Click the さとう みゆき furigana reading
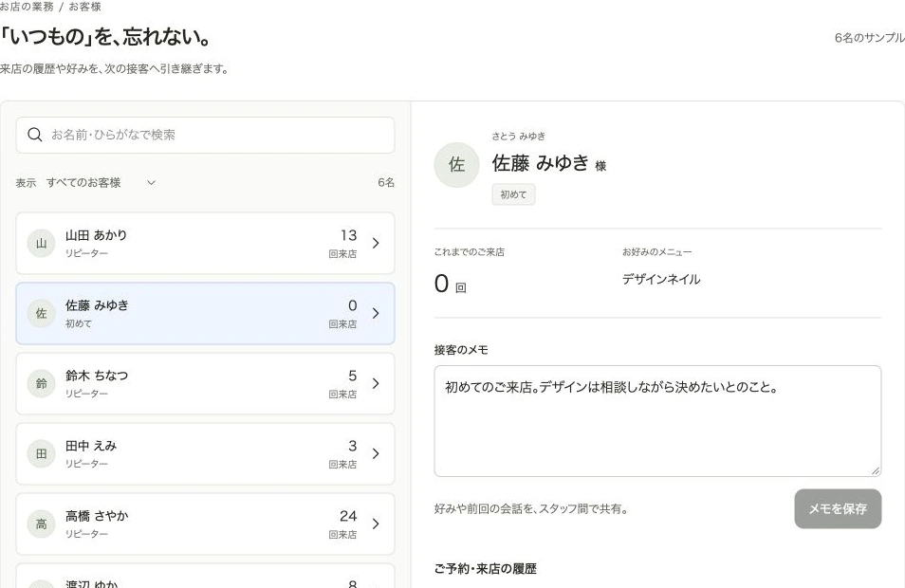905x588 pixels. [x=518, y=137]
